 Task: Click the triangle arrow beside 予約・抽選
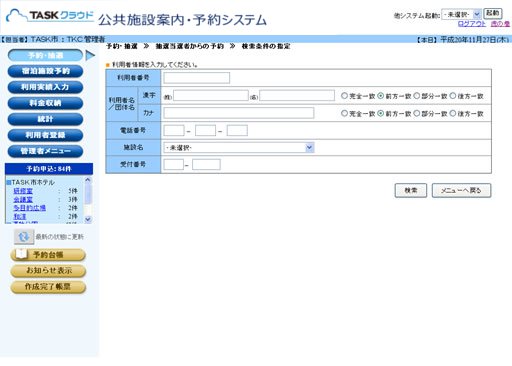point(90,55)
